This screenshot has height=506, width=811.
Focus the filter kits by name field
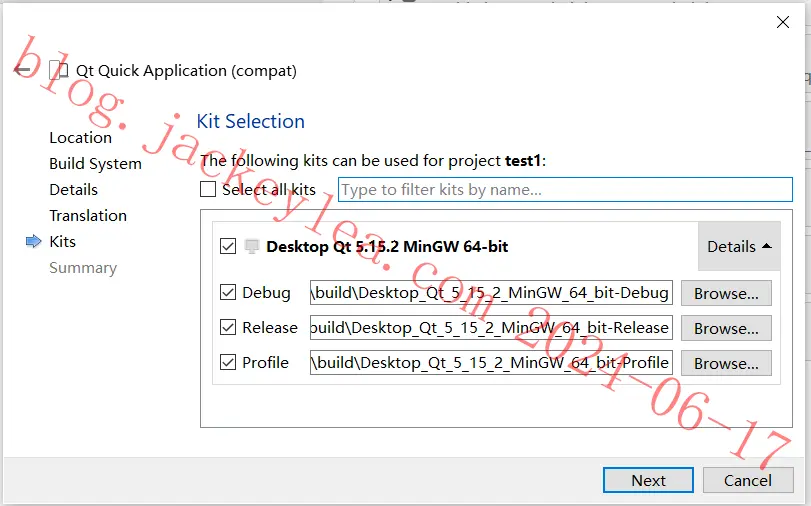565,189
